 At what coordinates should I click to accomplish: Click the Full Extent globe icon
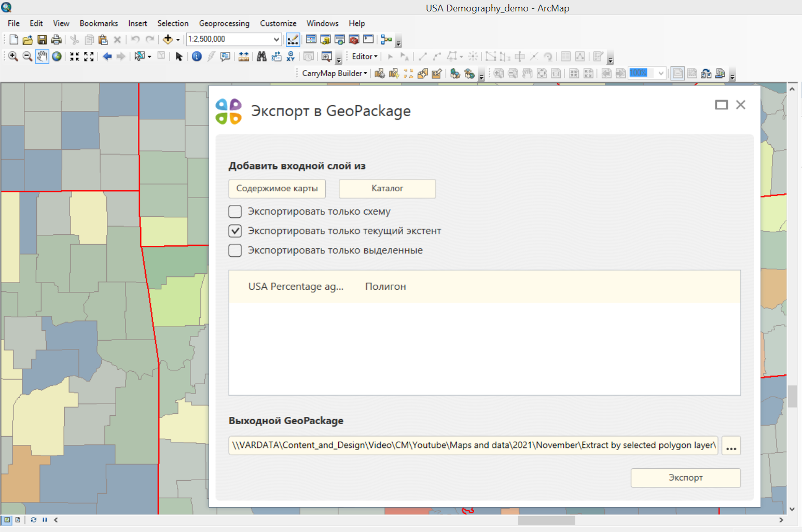(x=57, y=57)
